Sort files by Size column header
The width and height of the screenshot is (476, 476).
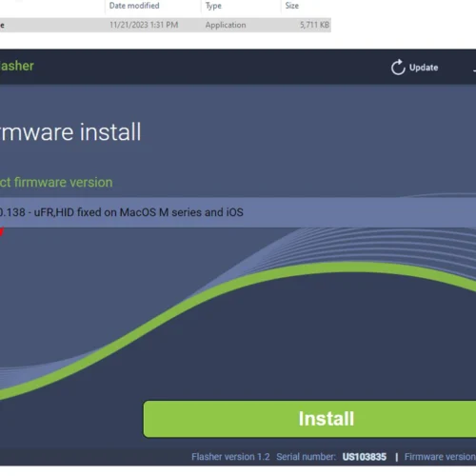[x=292, y=6]
